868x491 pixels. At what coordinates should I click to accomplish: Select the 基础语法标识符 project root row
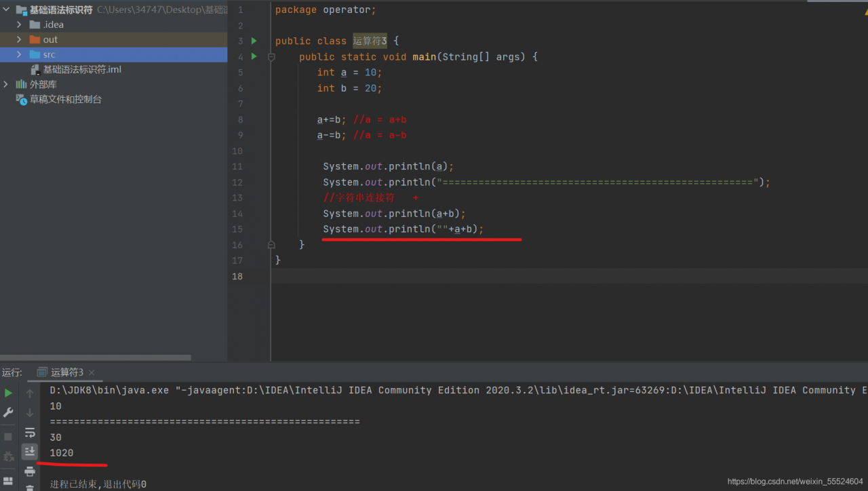click(114, 10)
